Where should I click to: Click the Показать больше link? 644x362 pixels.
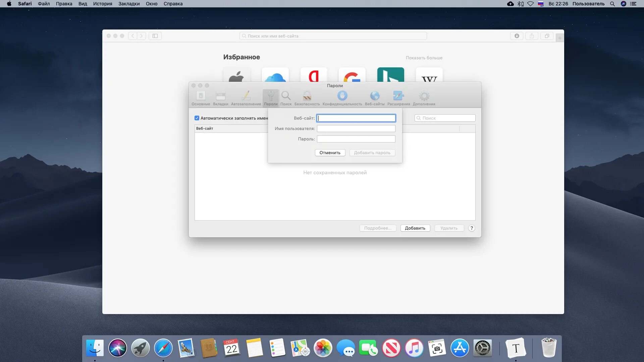(424, 58)
